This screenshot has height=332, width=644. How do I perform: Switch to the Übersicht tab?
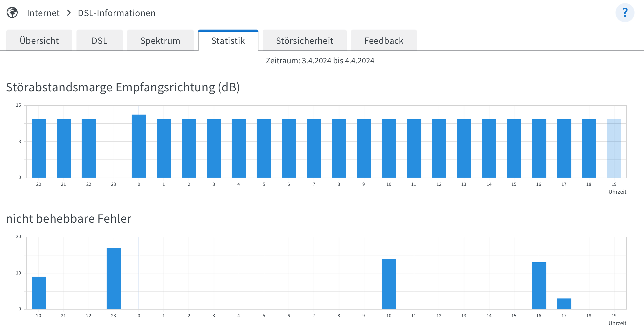click(x=39, y=40)
